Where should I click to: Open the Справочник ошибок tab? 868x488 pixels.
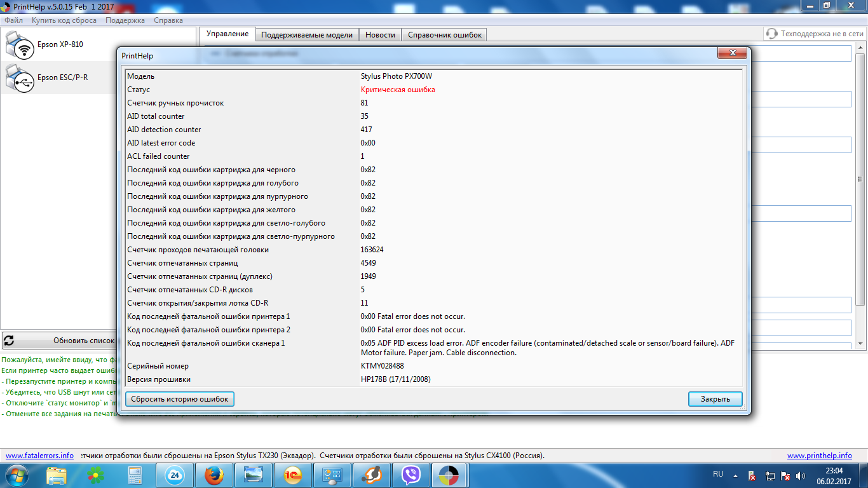(x=445, y=35)
